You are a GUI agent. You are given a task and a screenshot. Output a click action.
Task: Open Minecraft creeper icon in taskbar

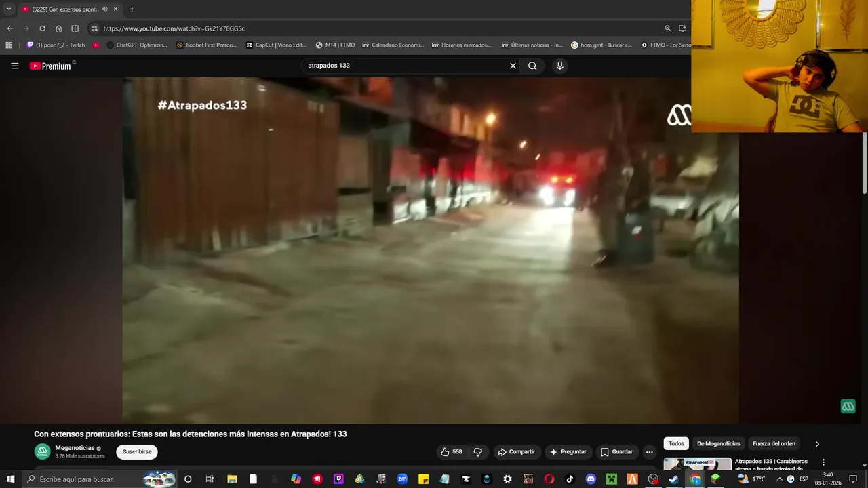[x=612, y=479]
